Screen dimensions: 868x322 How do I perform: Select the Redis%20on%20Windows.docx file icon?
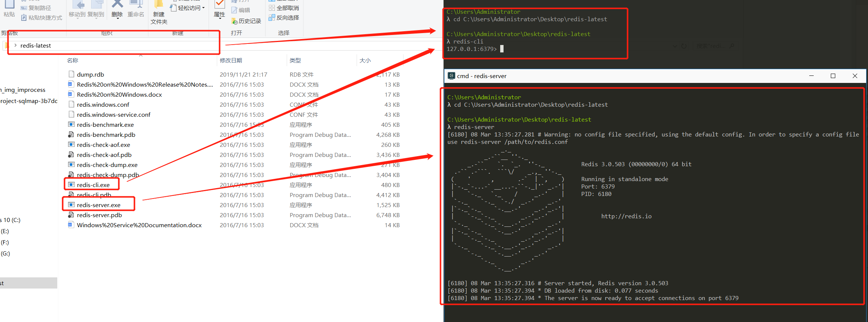point(71,94)
